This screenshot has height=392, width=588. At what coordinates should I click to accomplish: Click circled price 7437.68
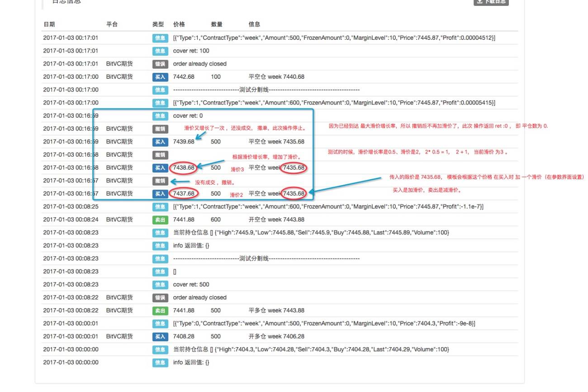184,194
